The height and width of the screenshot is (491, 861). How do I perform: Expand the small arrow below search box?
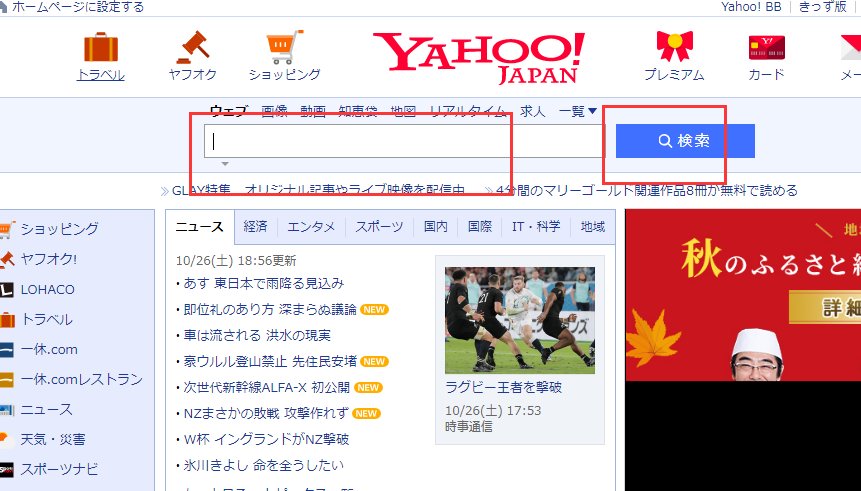[225, 164]
